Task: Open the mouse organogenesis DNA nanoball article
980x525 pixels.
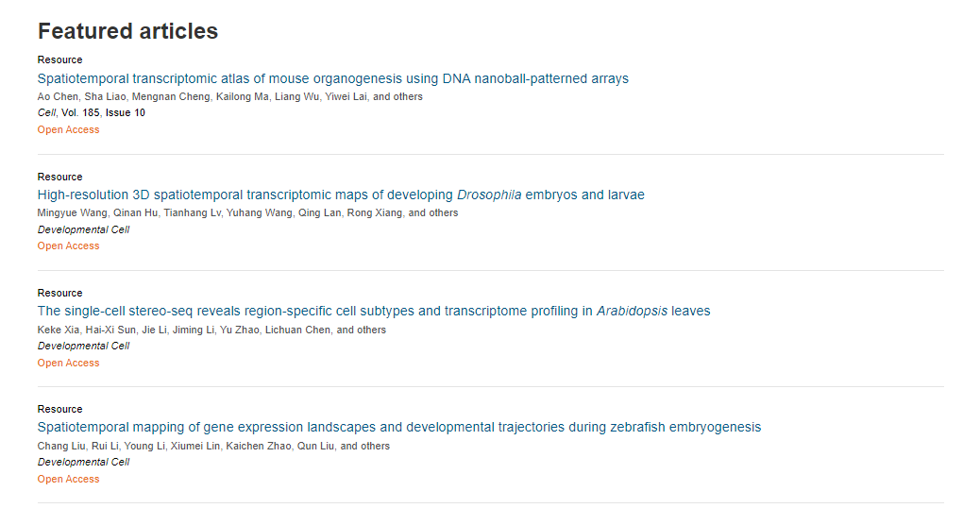Action: (332, 78)
